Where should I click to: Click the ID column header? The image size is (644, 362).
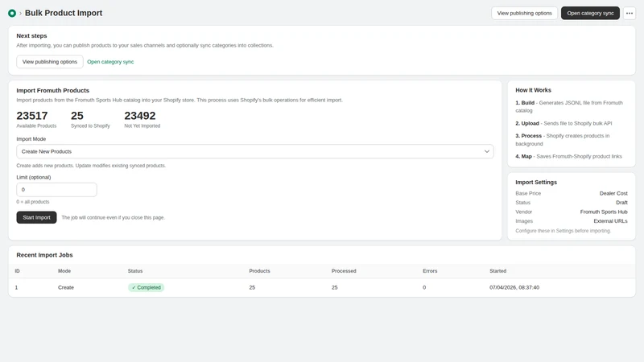[17, 271]
